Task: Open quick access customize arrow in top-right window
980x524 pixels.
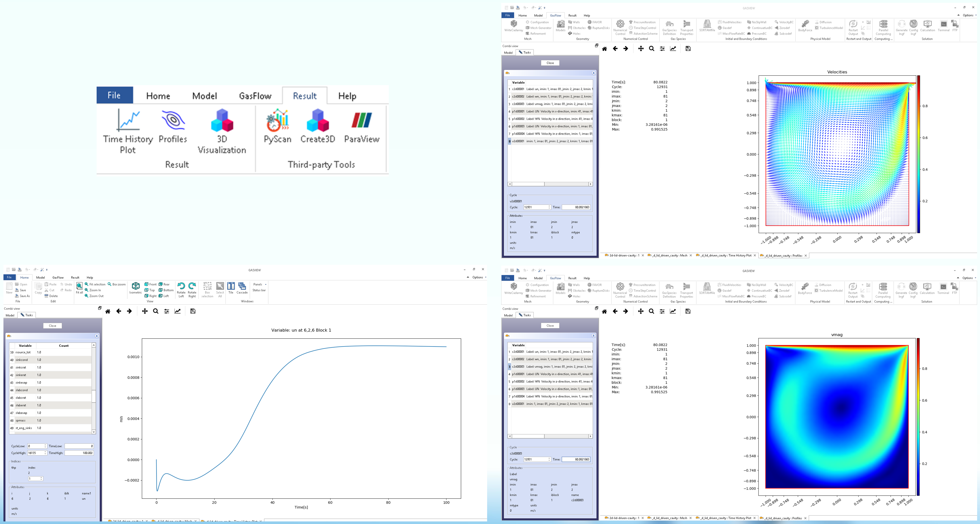Action: pos(544,7)
